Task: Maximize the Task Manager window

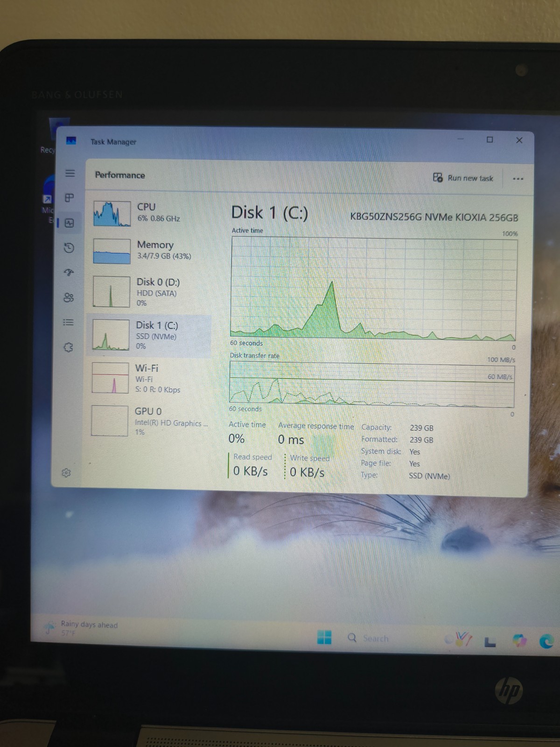Action: tap(490, 140)
